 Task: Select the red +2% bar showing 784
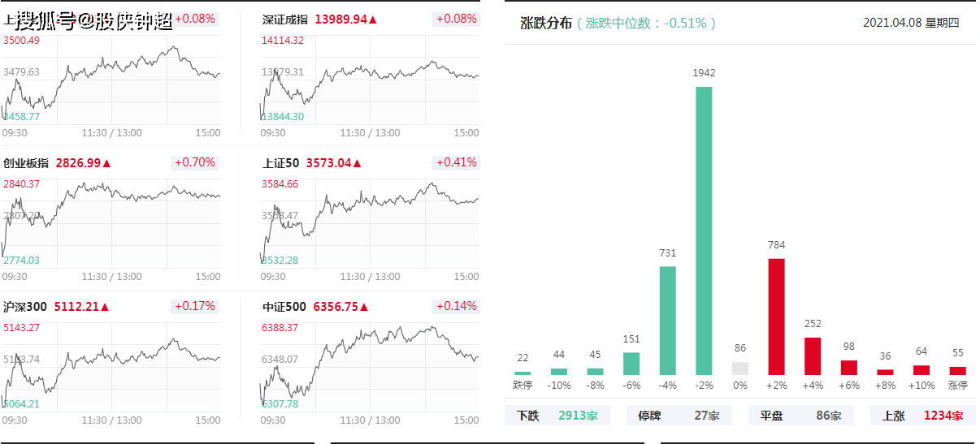776,317
